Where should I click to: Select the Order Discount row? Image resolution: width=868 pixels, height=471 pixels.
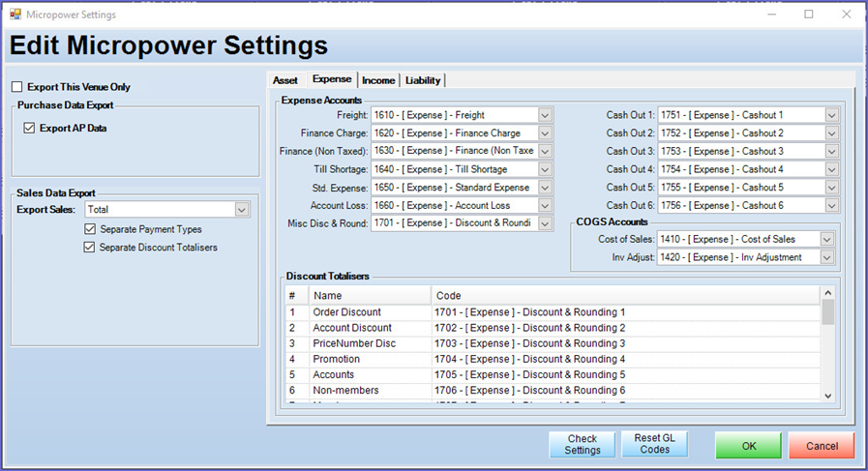coord(553,312)
